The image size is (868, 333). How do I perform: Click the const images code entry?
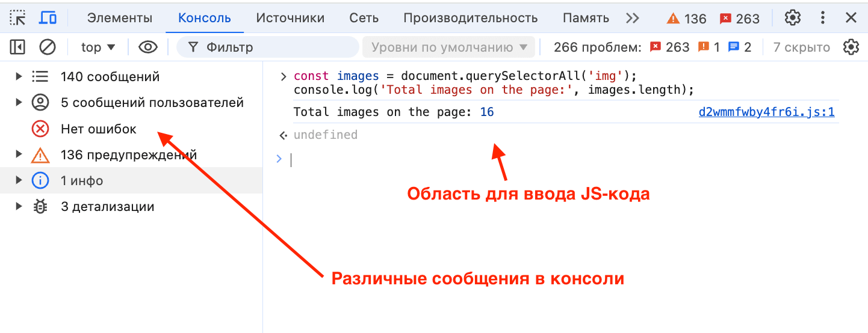click(465, 76)
